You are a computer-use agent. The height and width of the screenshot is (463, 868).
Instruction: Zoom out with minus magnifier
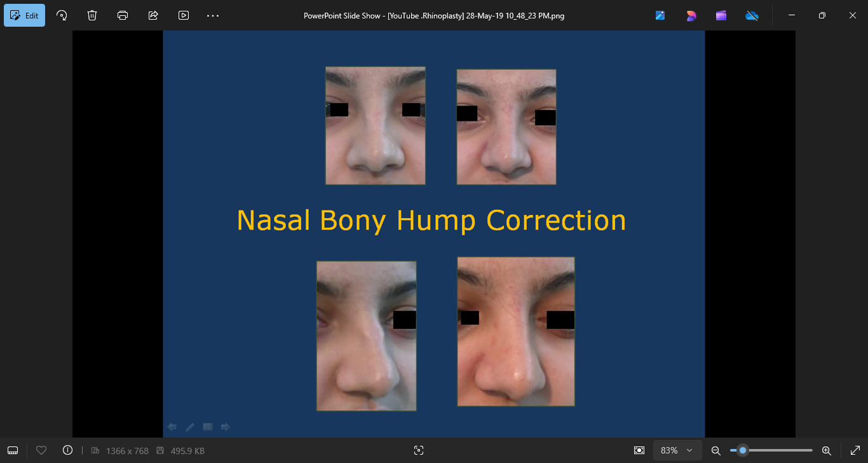[x=715, y=450]
